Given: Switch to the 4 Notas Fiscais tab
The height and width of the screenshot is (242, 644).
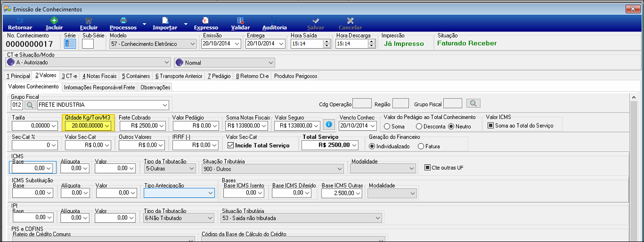Looking at the screenshot, I should coord(99,76).
